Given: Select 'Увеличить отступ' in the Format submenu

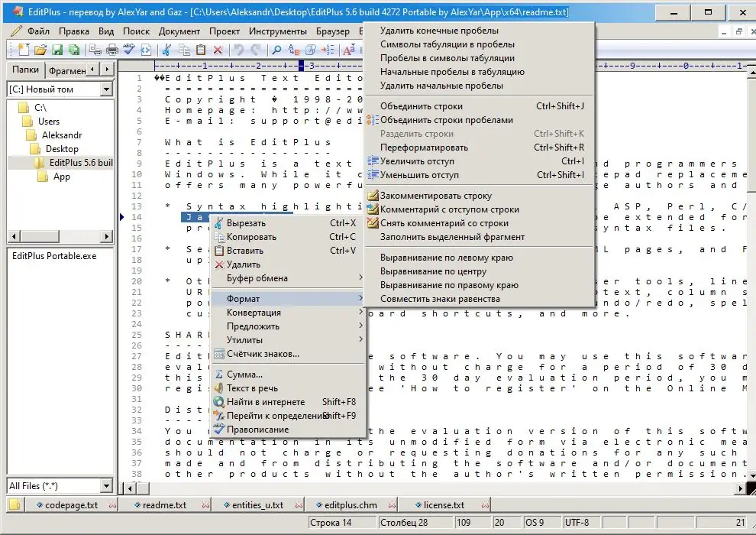Looking at the screenshot, I should (x=479, y=161).
